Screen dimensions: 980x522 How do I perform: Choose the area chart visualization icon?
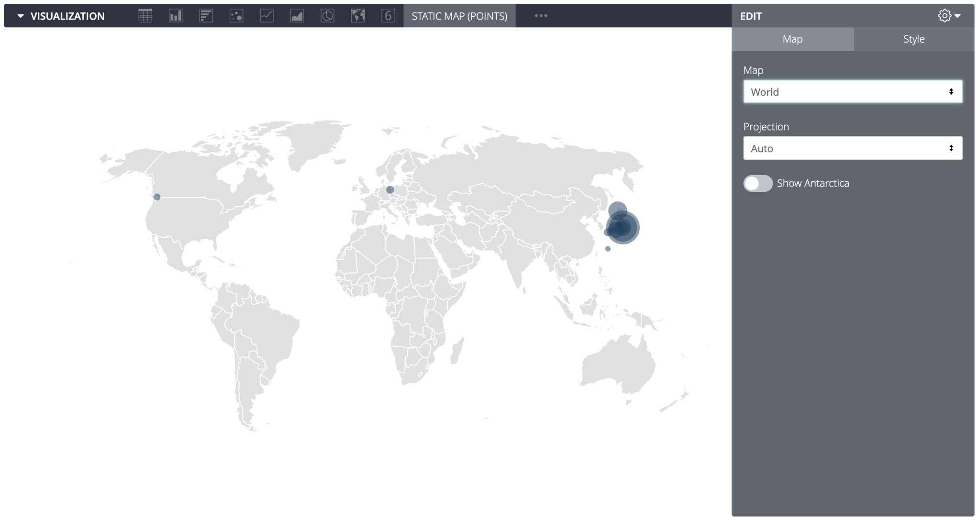pos(297,15)
